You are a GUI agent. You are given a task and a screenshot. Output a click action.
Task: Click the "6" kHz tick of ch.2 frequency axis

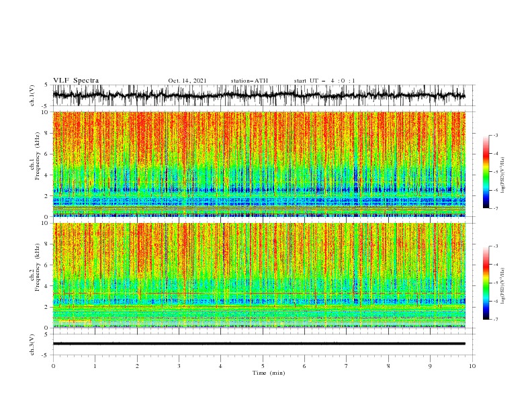point(47,265)
